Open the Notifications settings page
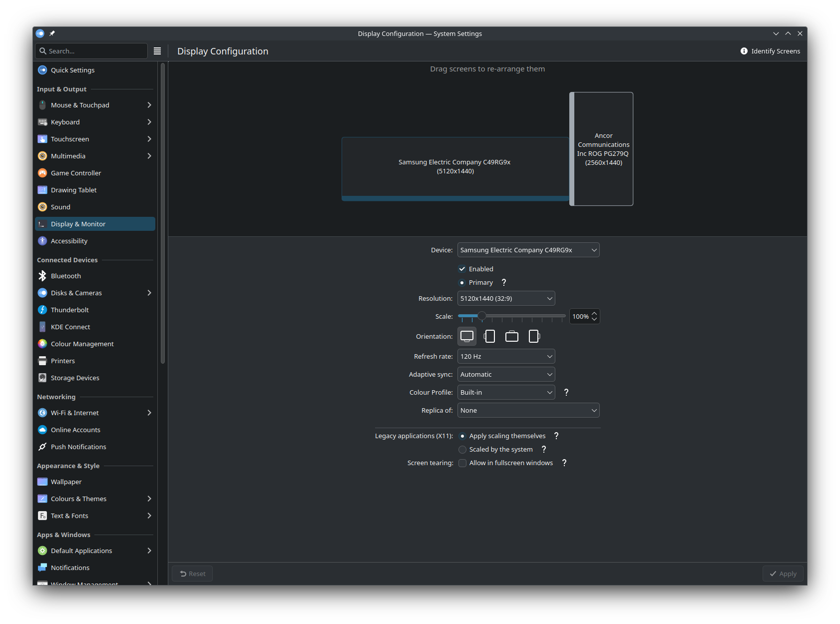This screenshot has width=840, height=624. point(70,567)
